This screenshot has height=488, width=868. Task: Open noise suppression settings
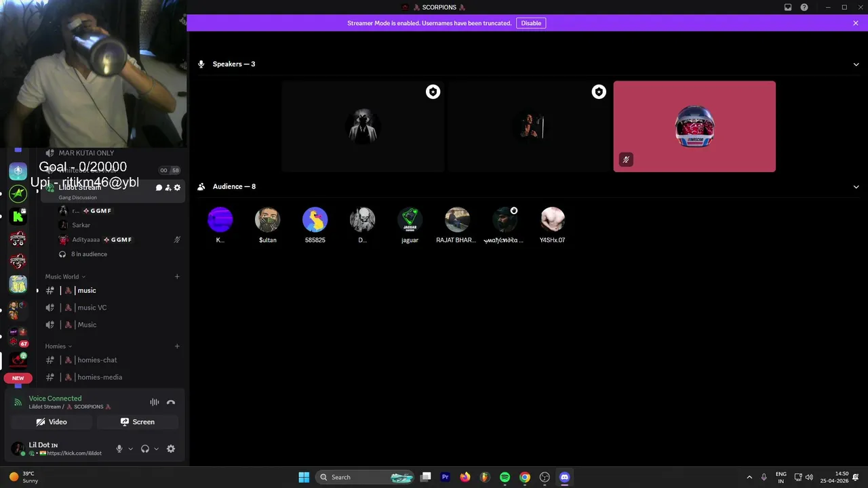point(155,403)
